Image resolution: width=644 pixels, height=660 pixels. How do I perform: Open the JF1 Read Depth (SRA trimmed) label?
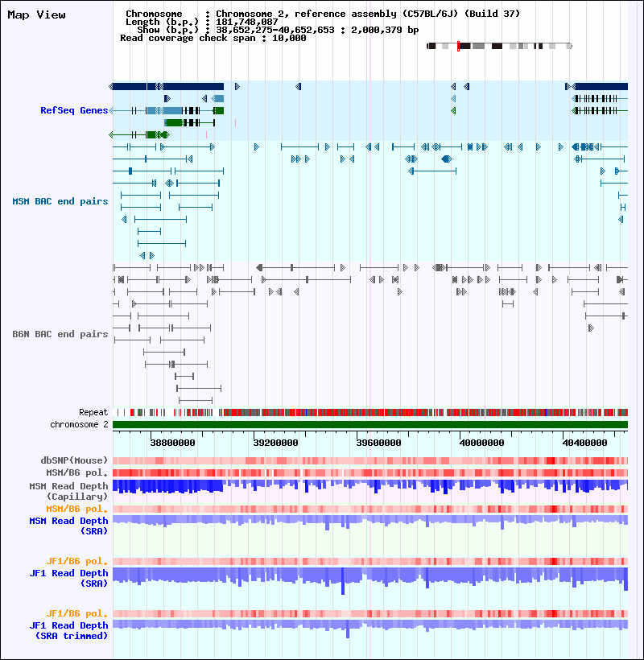tap(68, 630)
